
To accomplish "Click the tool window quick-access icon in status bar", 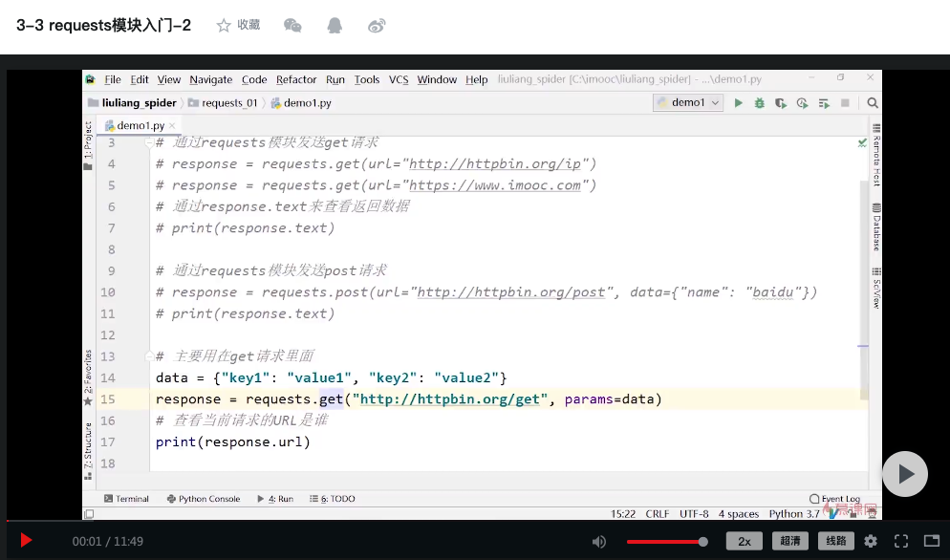I will point(89,514).
